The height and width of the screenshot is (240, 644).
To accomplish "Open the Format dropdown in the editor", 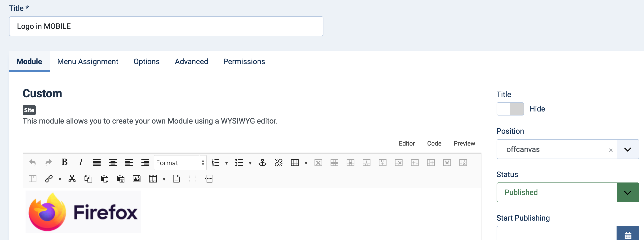I will 180,163.
